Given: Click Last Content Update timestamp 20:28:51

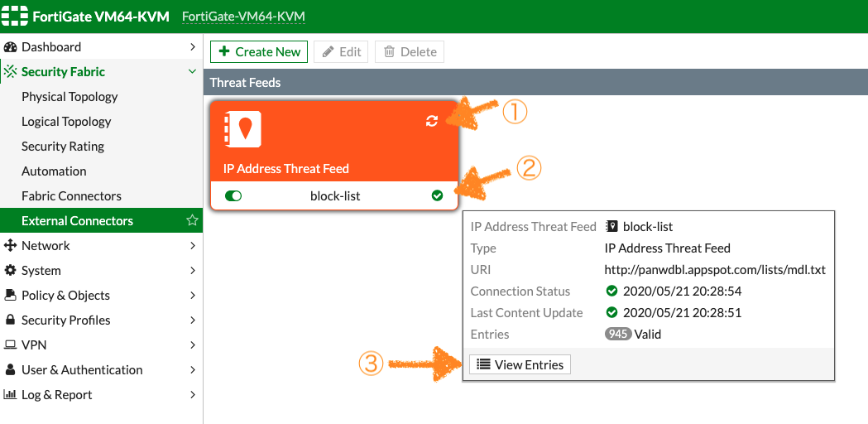Looking at the screenshot, I should [x=682, y=312].
